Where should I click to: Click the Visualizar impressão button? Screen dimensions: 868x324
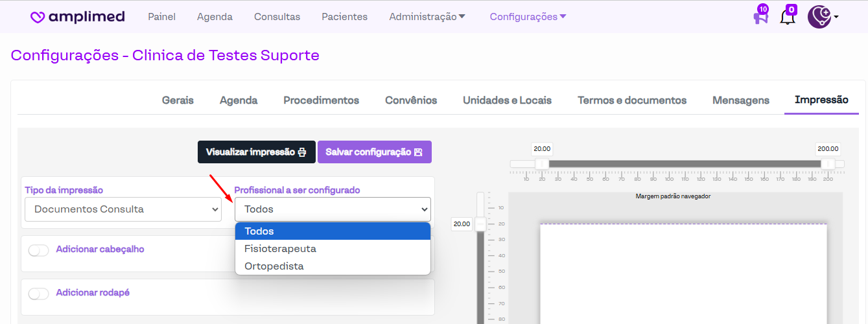point(256,152)
